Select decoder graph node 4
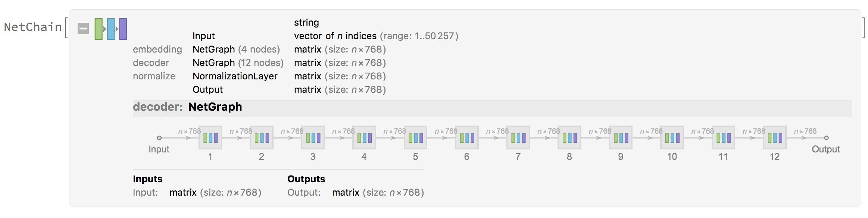 [x=364, y=138]
